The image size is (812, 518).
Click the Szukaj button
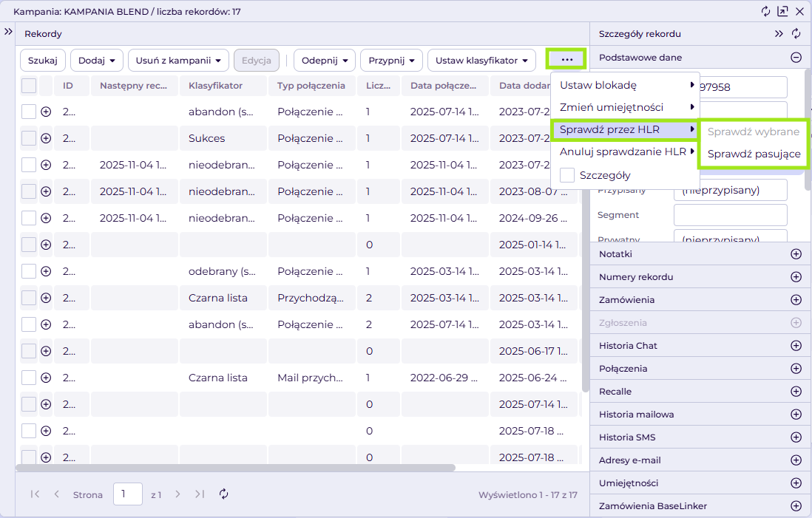tap(42, 61)
